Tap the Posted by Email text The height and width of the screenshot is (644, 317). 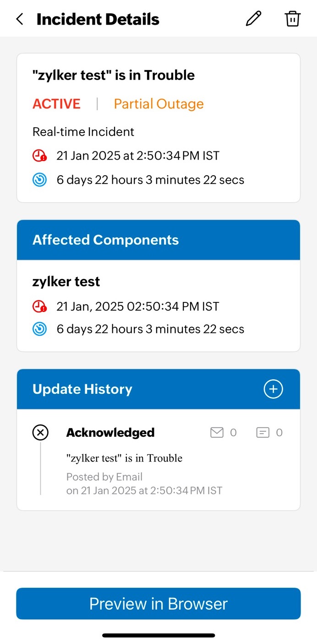coord(104,477)
